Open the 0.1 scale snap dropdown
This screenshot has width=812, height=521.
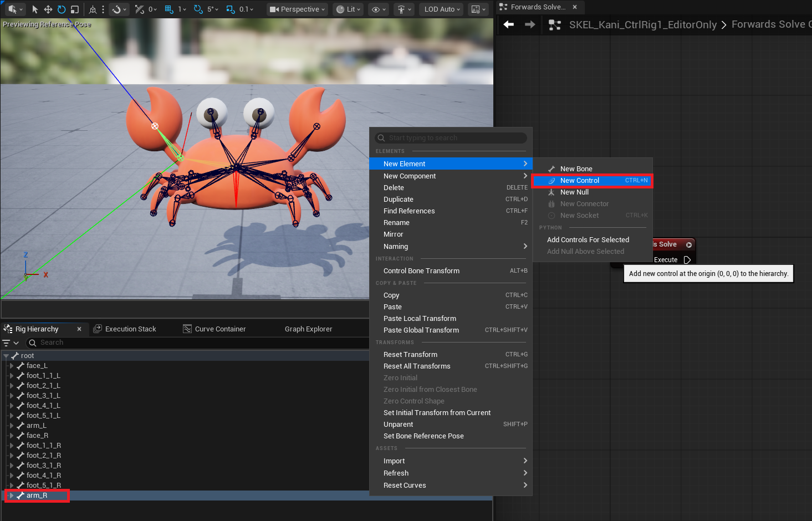coord(247,9)
